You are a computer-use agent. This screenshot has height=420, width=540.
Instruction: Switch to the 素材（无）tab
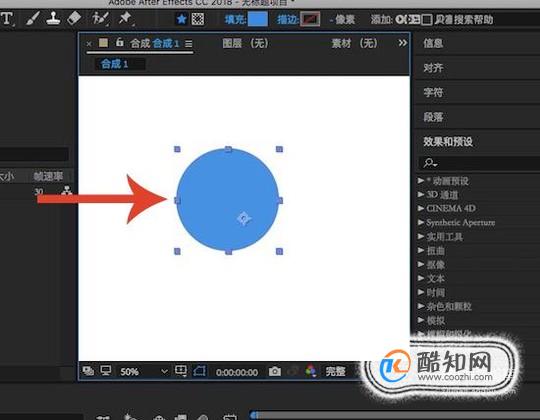(354, 43)
